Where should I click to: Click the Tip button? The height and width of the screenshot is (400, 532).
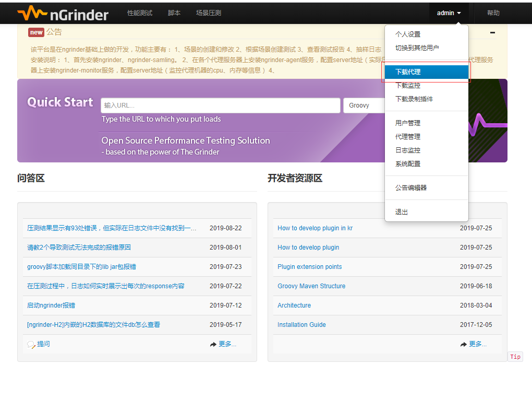[515, 357]
